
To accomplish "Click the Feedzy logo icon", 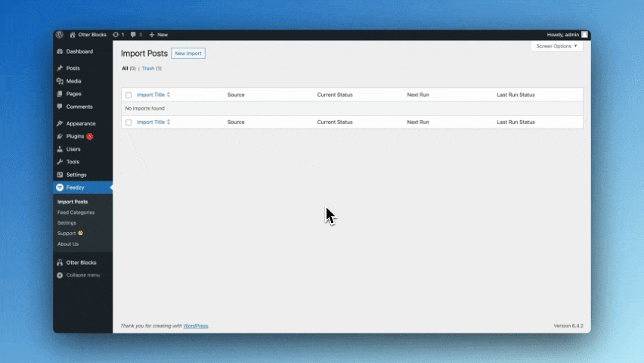I will click(x=60, y=188).
